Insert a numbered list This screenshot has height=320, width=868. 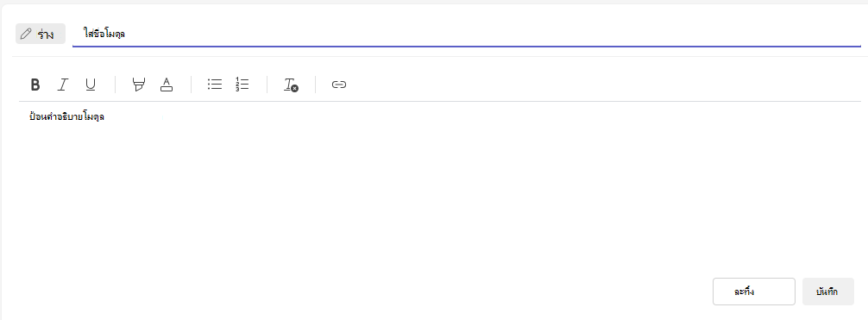tap(242, 85)
